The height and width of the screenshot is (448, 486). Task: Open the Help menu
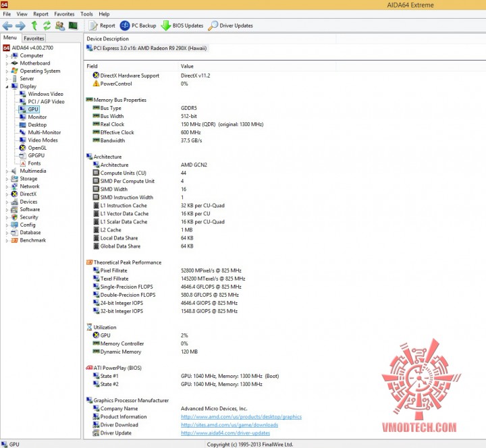[x=104, y=14]
